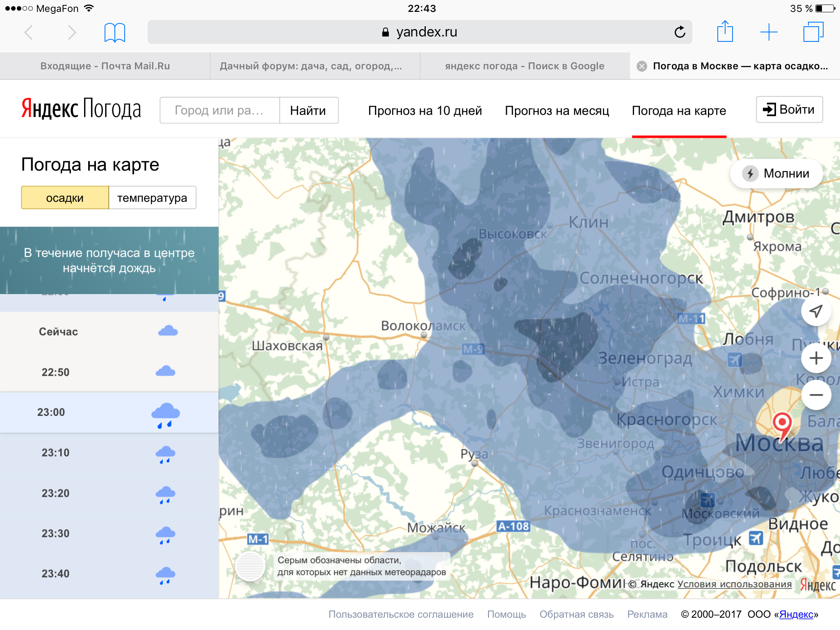Tap airport icon next to Троицк
This screenshot has height=630, width=840.
point(756,538)
